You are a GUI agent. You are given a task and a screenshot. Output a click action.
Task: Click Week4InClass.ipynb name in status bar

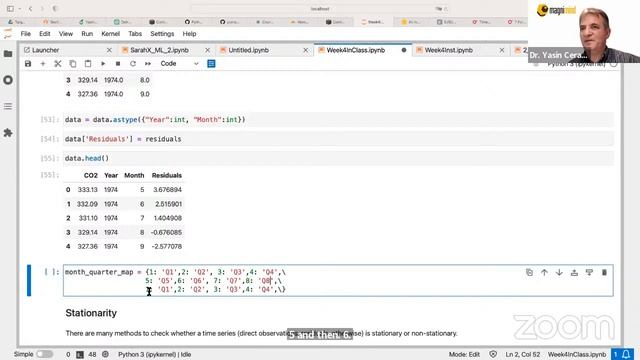click(x=577, y=355)
